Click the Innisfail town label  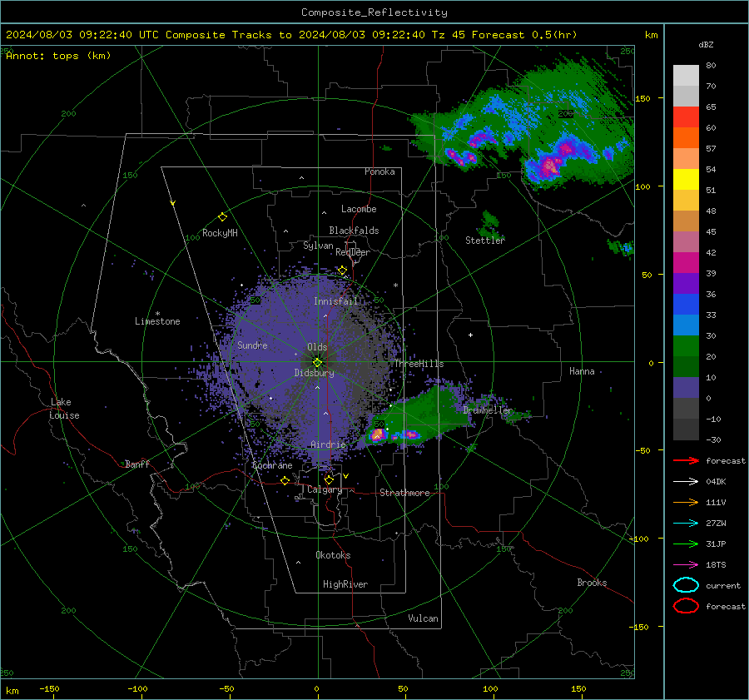335,301
